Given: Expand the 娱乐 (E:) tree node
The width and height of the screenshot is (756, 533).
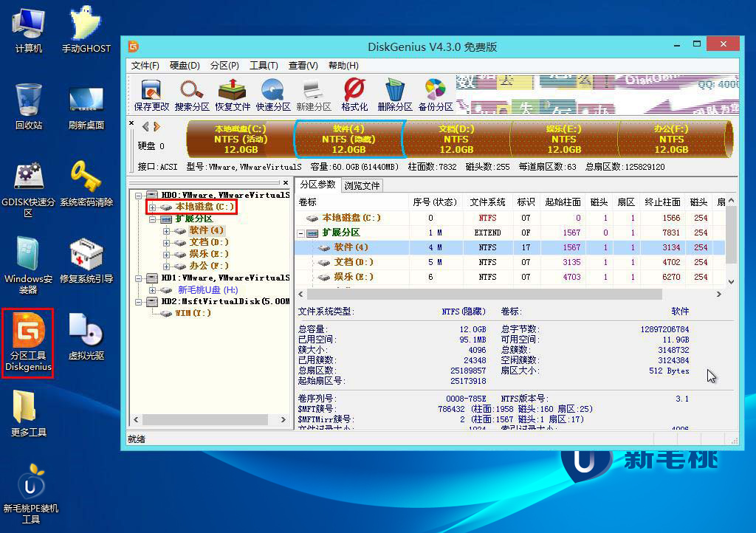Looking at the screenshot, I should [x=166, y=255].
